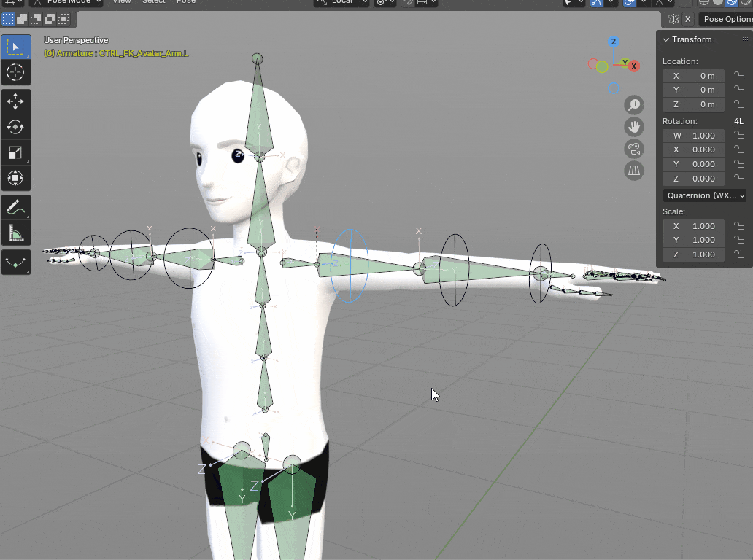
Task: Switch orthographic/perspective with the grid button
Action: (x=634, y=171)
